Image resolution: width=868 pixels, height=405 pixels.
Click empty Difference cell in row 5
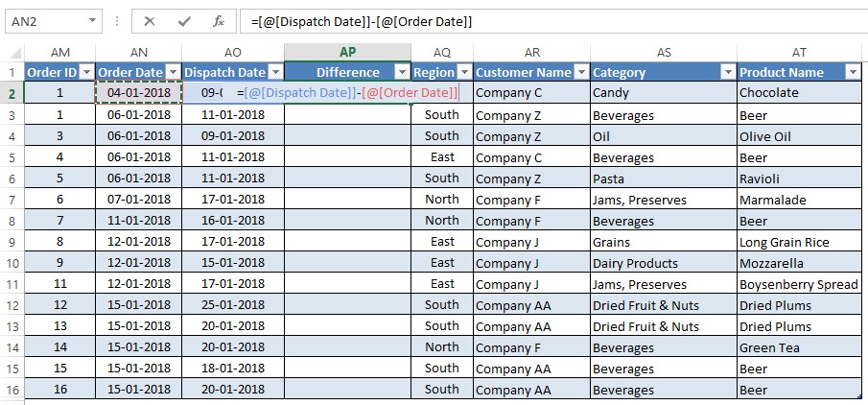(347, 156)
